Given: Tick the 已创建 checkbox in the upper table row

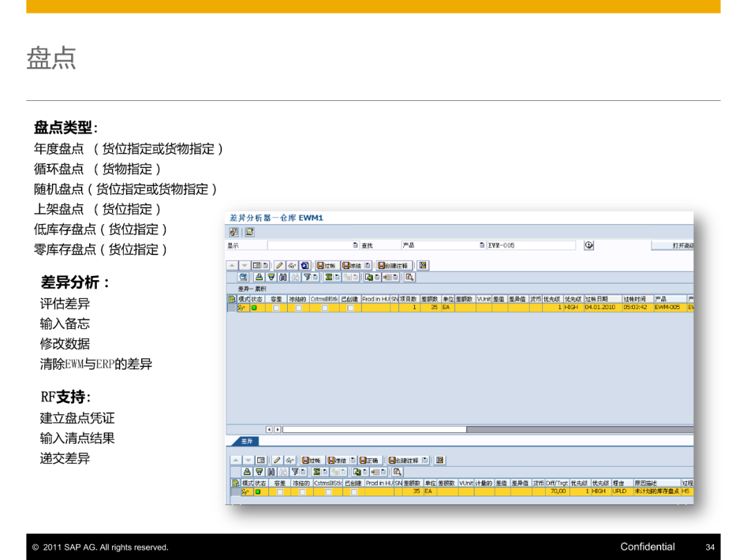Looking at the screenshot, I should (351, 308).
